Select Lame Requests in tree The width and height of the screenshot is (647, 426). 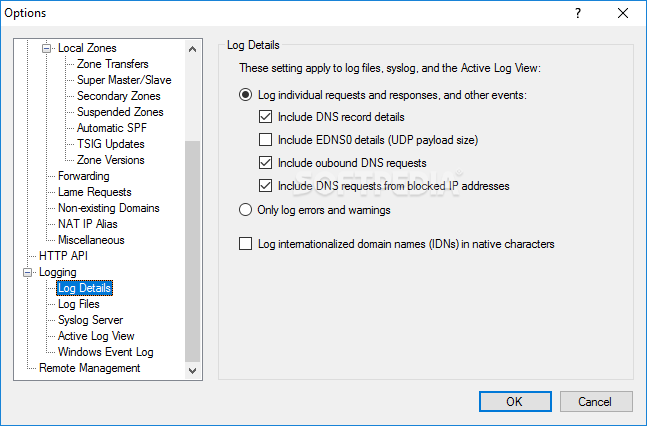(x=94, y=192)
